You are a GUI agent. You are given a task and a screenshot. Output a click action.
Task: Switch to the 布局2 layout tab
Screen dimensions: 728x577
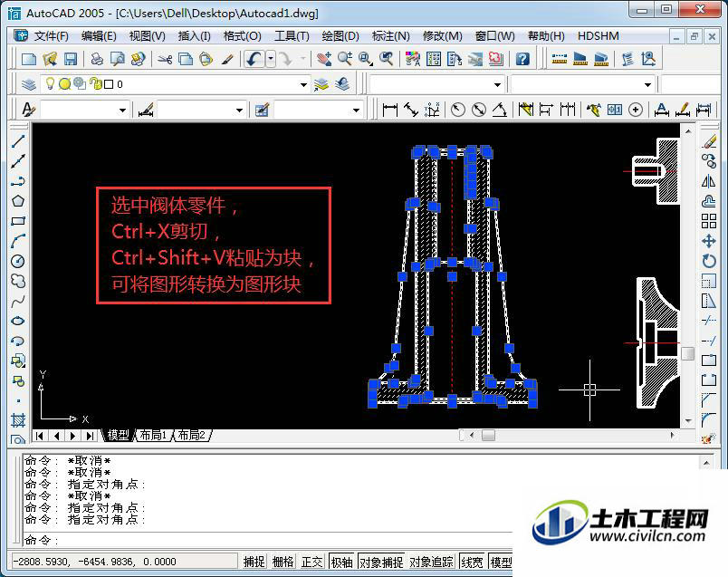192,436
